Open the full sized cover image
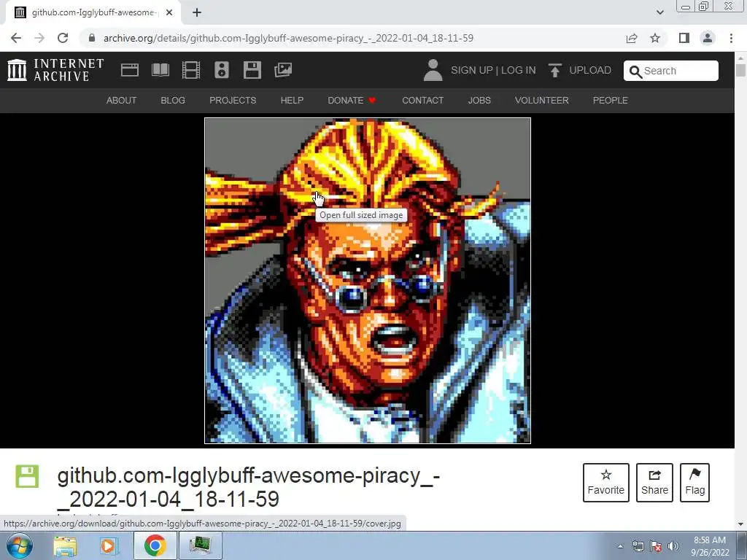Viewport: 747px width, 560px height. (x=368, y=281)
